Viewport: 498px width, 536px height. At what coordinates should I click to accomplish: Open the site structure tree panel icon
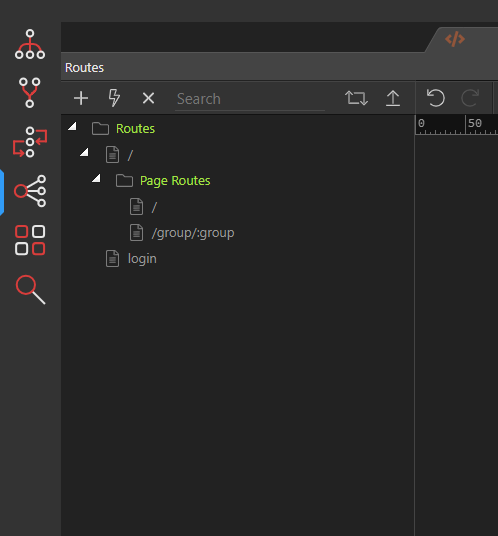point(30,44)
